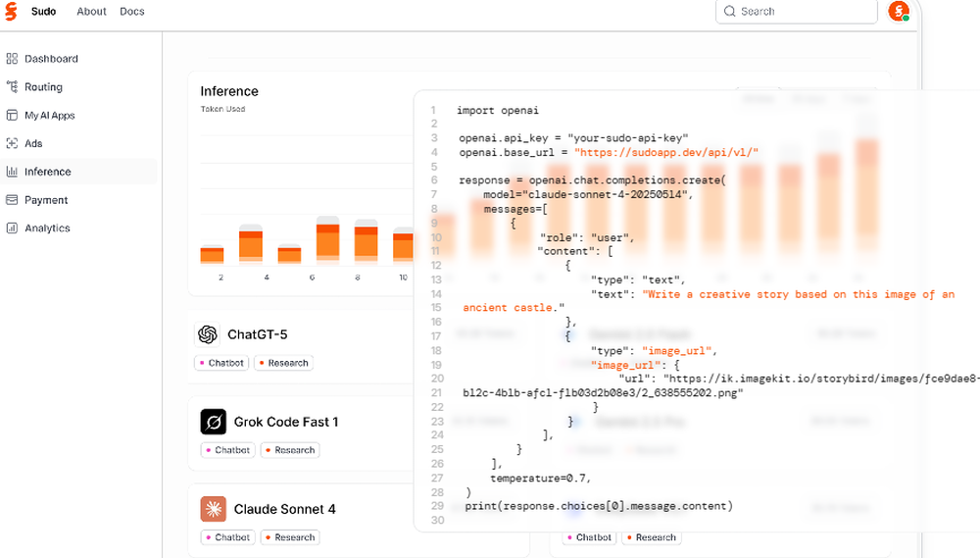Click the orange bar above label 8
This screenshot has width=980, height=558.
coord(366,243)
